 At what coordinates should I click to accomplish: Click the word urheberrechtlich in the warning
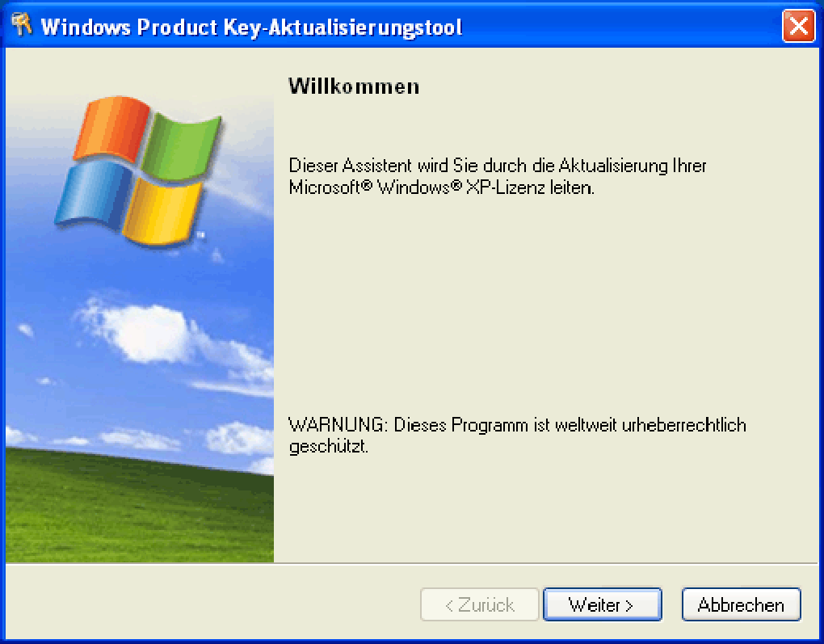point(683,425)
